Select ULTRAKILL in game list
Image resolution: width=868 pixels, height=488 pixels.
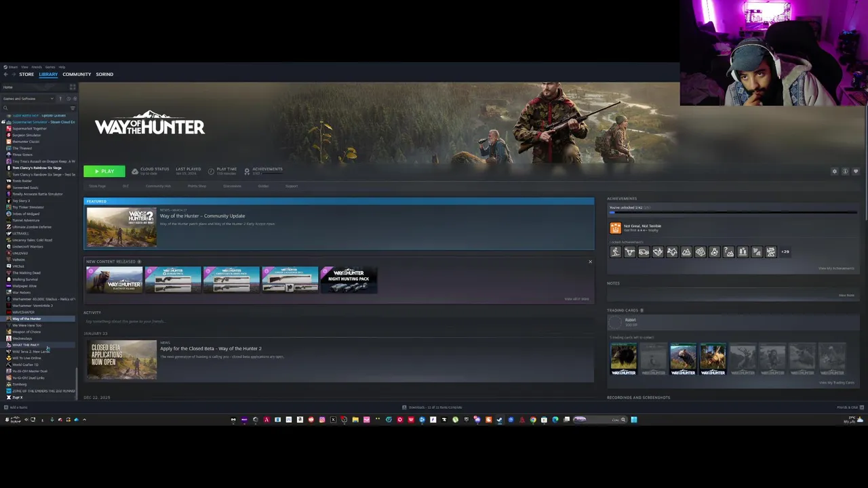[20, 233]
